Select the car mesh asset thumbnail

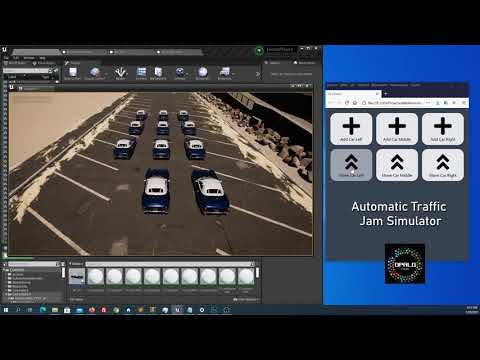(x=77, y=277)
